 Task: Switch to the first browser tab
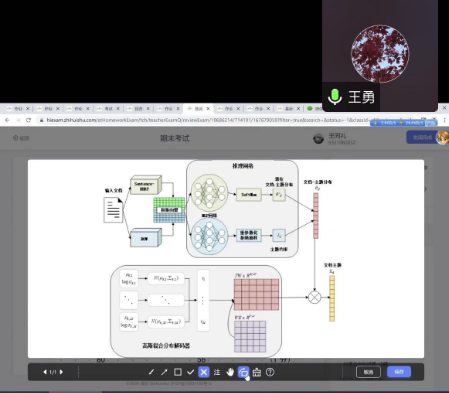18,109
